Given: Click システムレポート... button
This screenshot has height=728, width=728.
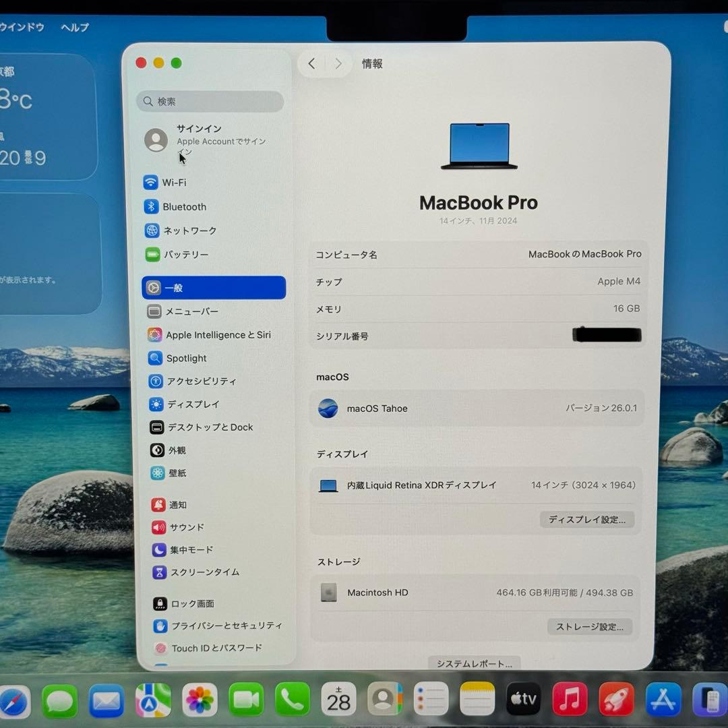Looking at the screenshot, I should [x=474, y=663].
